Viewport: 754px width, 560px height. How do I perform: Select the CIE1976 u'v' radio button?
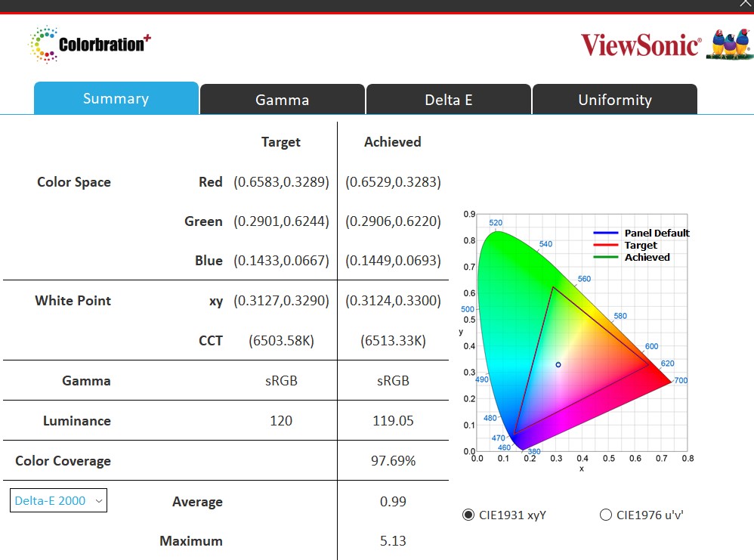pyautogui.click(x=605, y=515)
